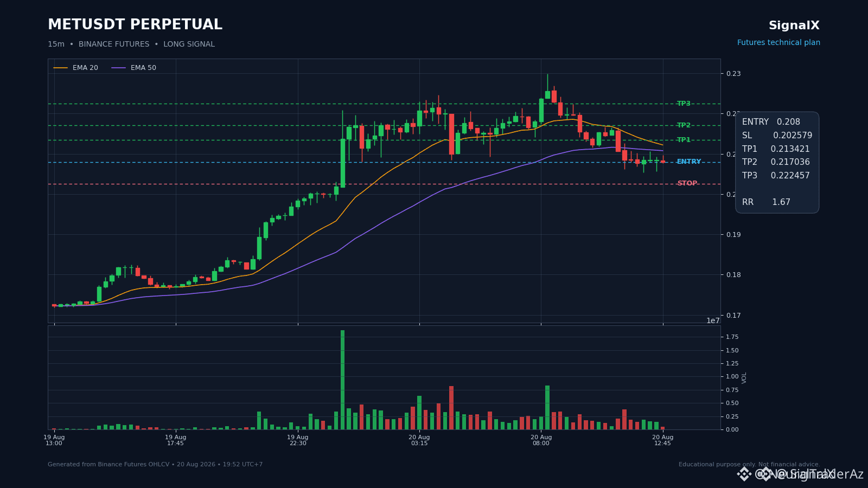Click the 'Generated from Binance Futures OHLCV' footer text

(155, 465)
